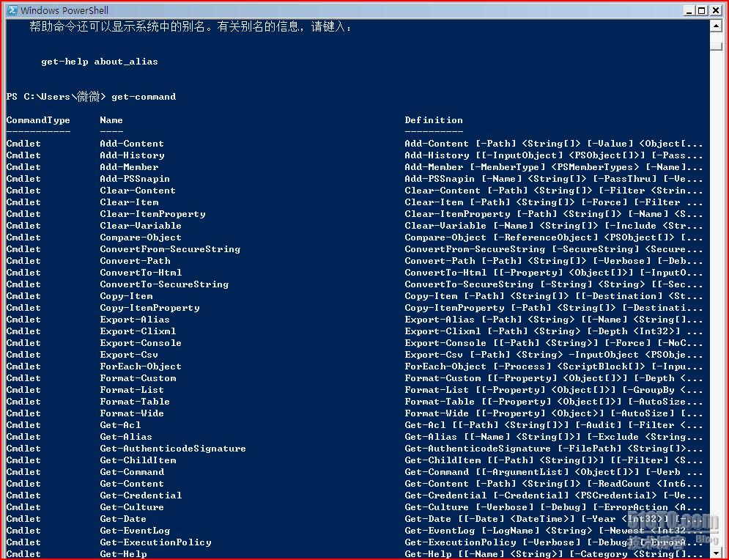Click Clear-Item in the Name column

point(129,202)
